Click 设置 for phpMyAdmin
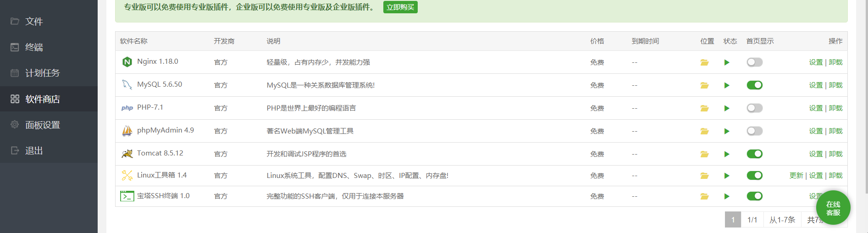 coord(816,131)
